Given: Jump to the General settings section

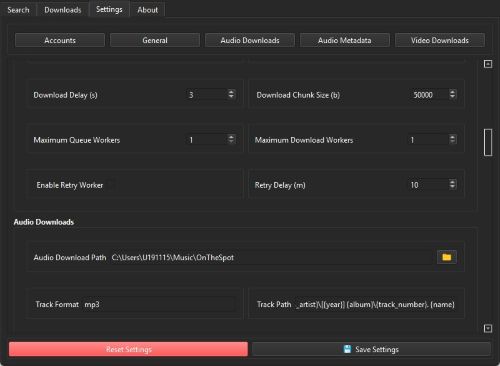Looking at the screenshot, I should [x=155, y=40].
